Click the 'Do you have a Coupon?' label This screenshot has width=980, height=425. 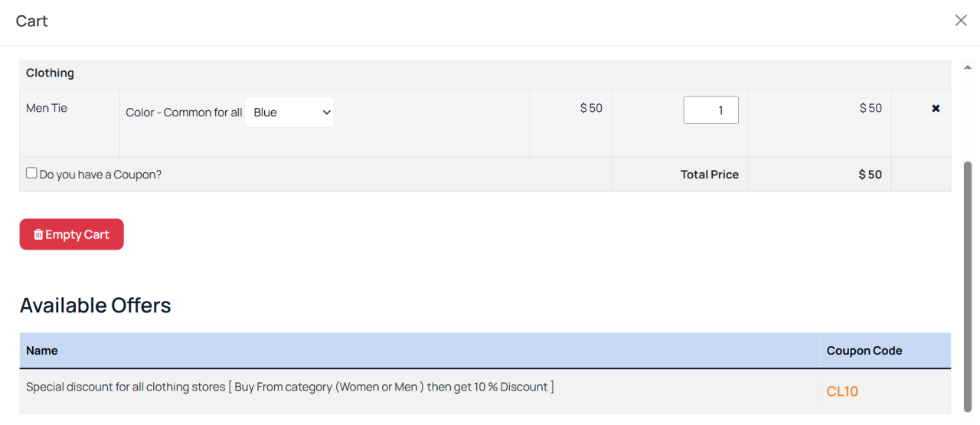(100, 175)
